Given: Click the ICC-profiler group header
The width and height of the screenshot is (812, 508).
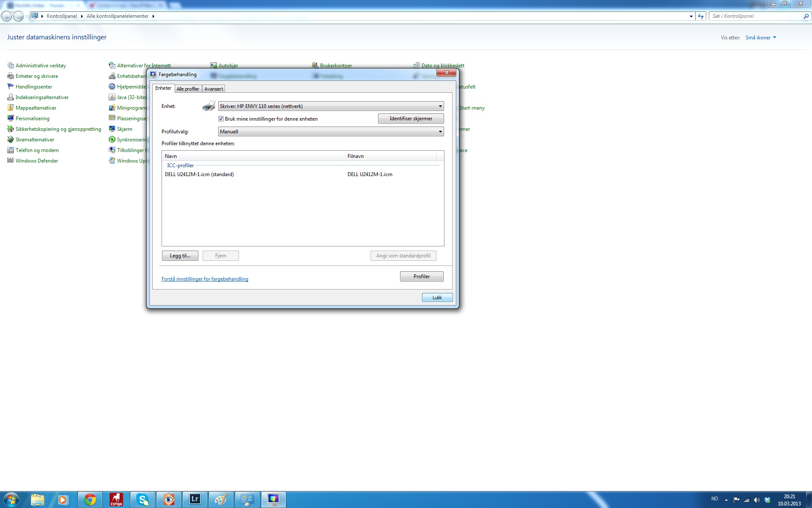Looking at the screenshot, I should 181,166.
